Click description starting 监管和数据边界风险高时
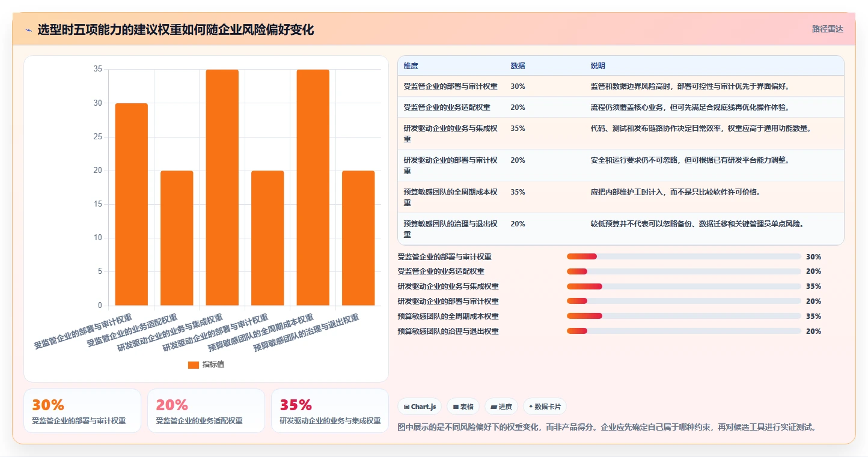 coord(689,86)
